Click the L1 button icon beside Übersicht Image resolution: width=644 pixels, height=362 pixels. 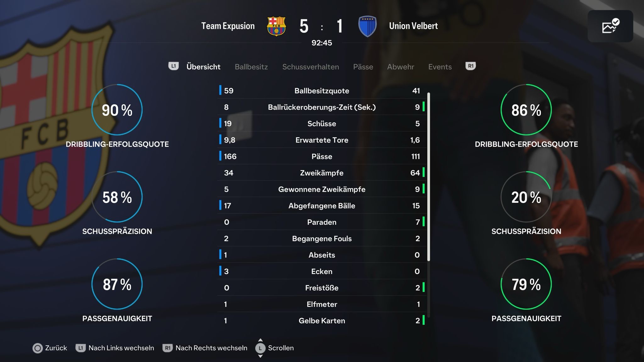[174, 66]
